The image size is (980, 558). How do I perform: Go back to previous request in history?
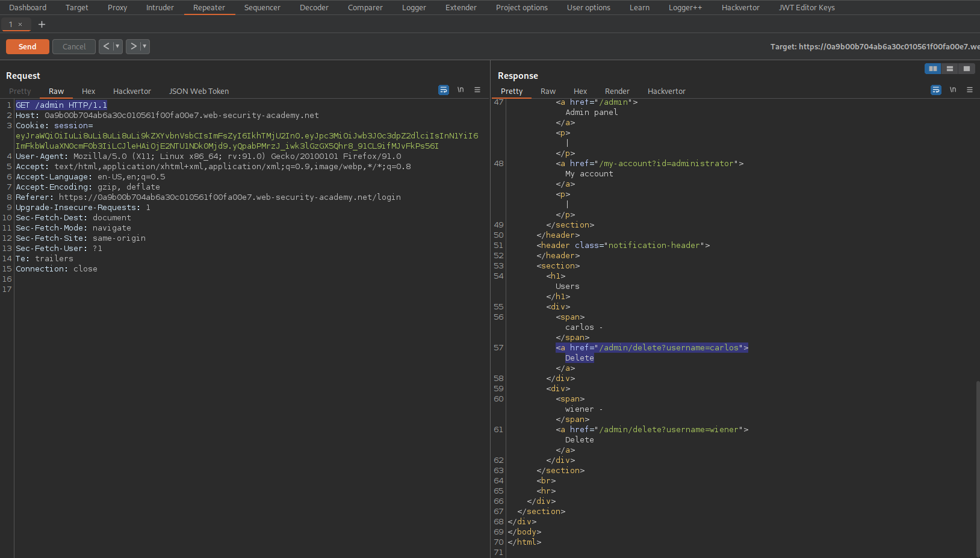[106, 46]
